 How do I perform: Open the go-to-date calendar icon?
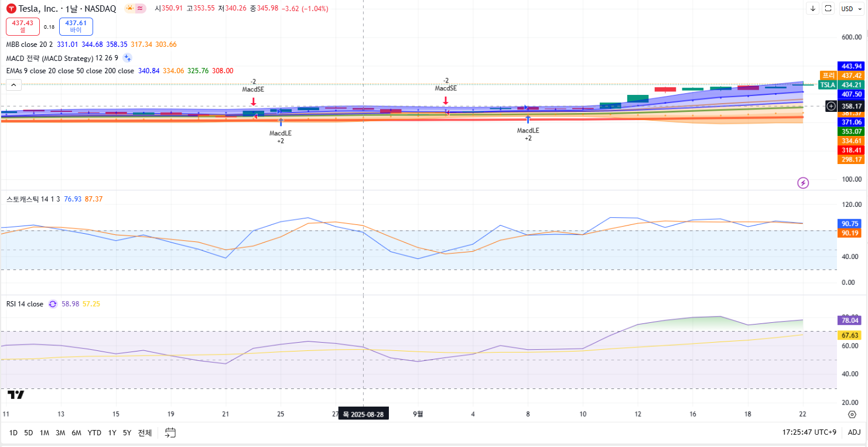click(170, 433)
